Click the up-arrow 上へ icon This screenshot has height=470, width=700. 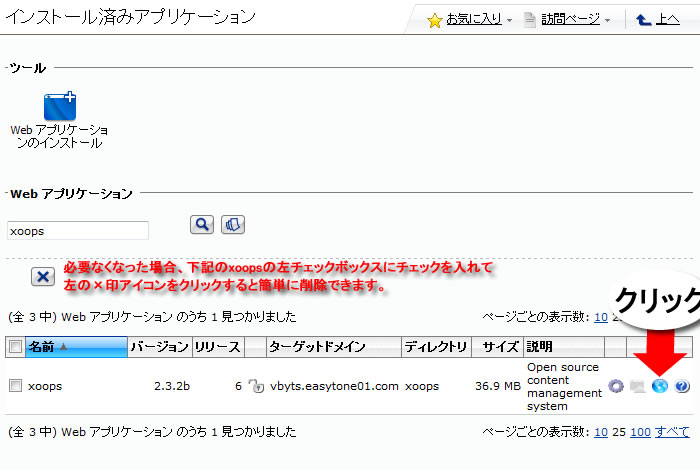point(643,20)
